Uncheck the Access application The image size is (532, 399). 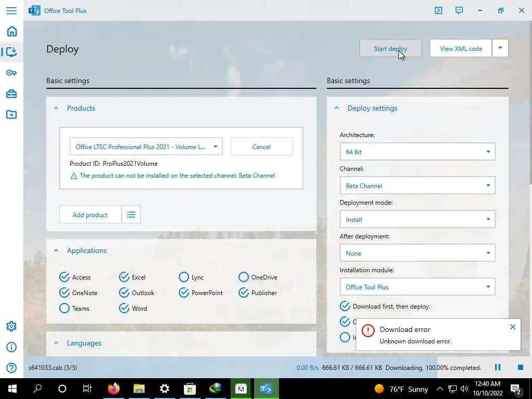click(64, 277)
